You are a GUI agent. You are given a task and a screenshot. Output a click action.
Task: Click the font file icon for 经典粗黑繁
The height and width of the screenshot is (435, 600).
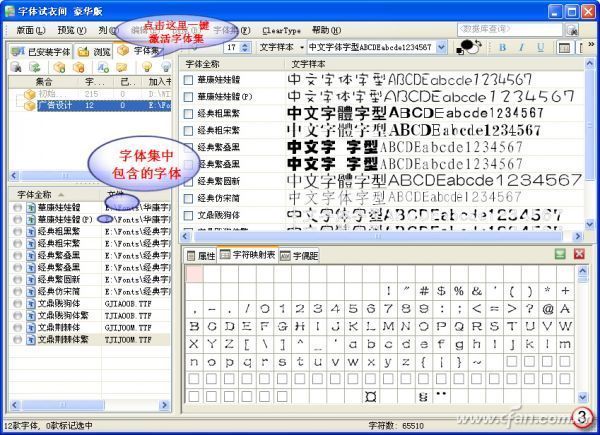click(x=31, y=231)
